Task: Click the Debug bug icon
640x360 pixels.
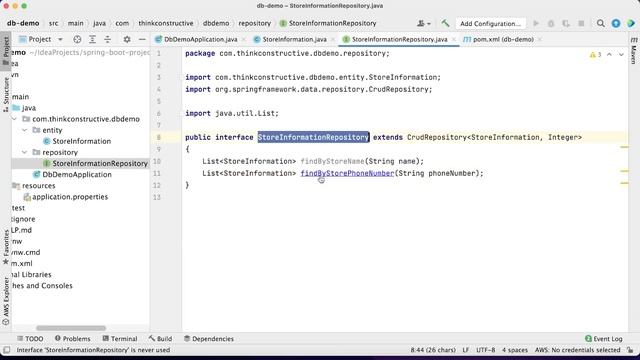Action: 551,23
